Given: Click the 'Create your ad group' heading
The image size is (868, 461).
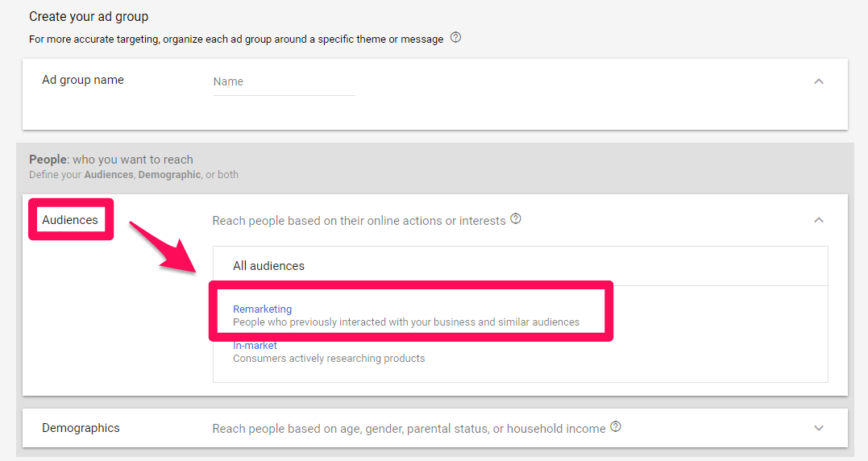Looking at the screenshot, I should 89,17.
